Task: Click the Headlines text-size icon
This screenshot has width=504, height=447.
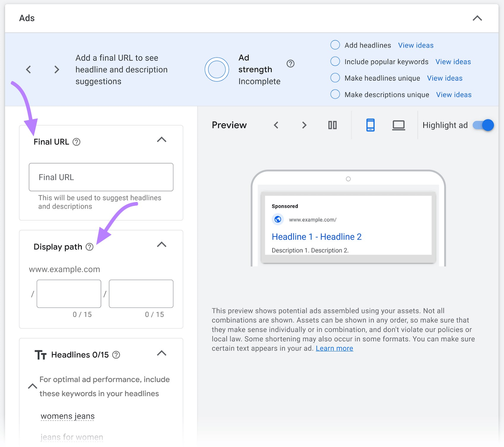Action: [41, 355]
